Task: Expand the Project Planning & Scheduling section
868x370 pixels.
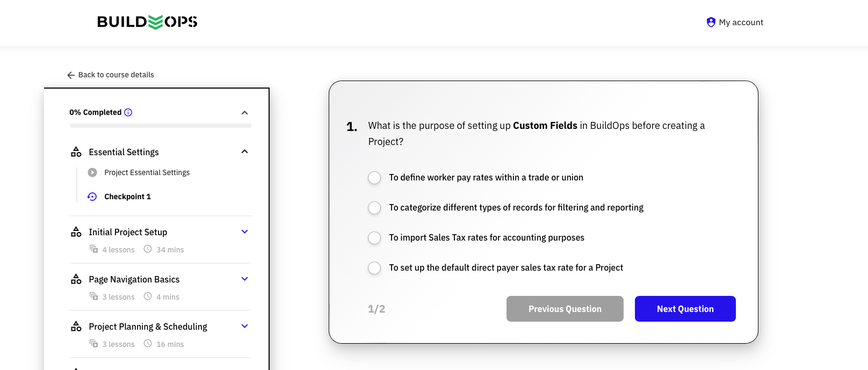Action: (x=245, y=326)
